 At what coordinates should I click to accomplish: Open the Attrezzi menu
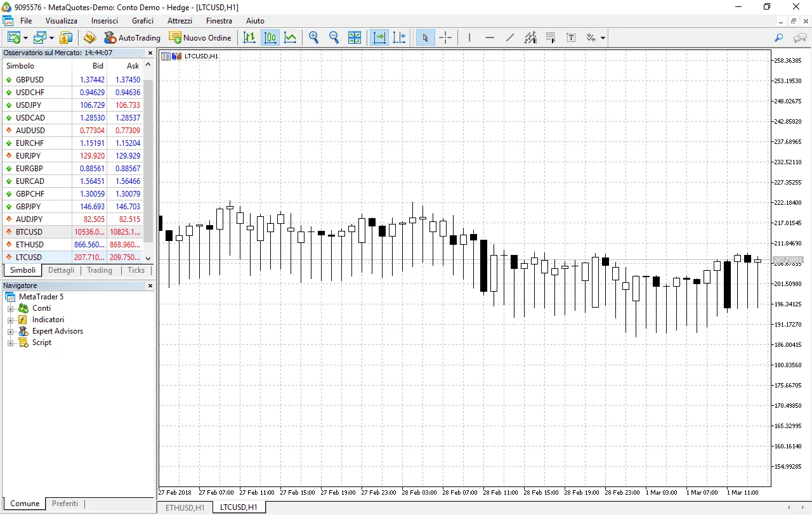coord(180,21)
